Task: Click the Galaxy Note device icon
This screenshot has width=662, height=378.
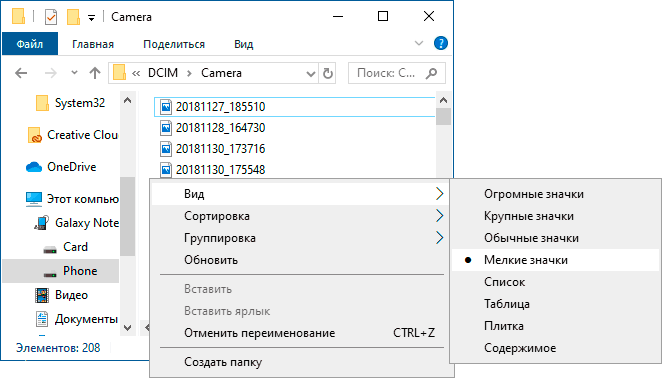Action: click(41, 223)
